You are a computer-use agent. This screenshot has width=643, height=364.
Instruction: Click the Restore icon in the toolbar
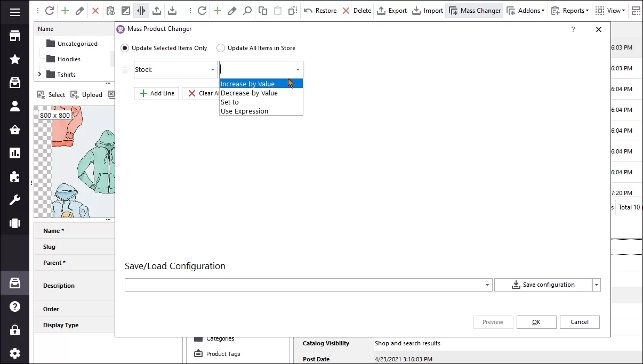click(320, 10)
